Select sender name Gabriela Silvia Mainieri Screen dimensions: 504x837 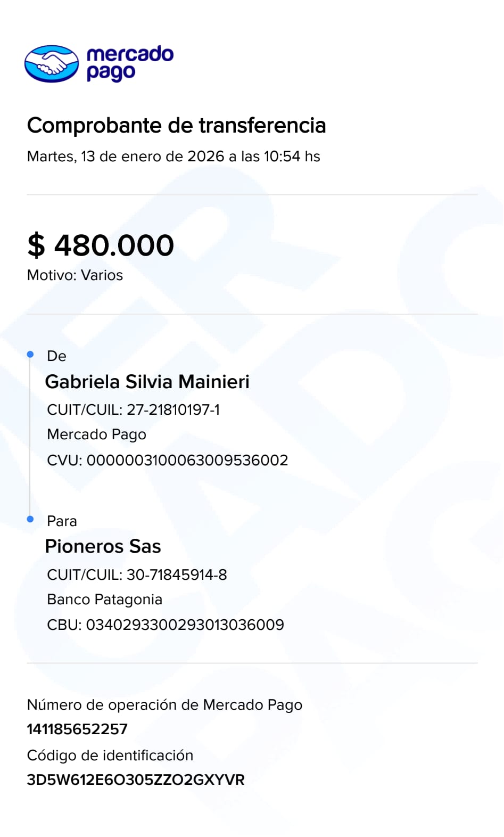pos(147,382)
